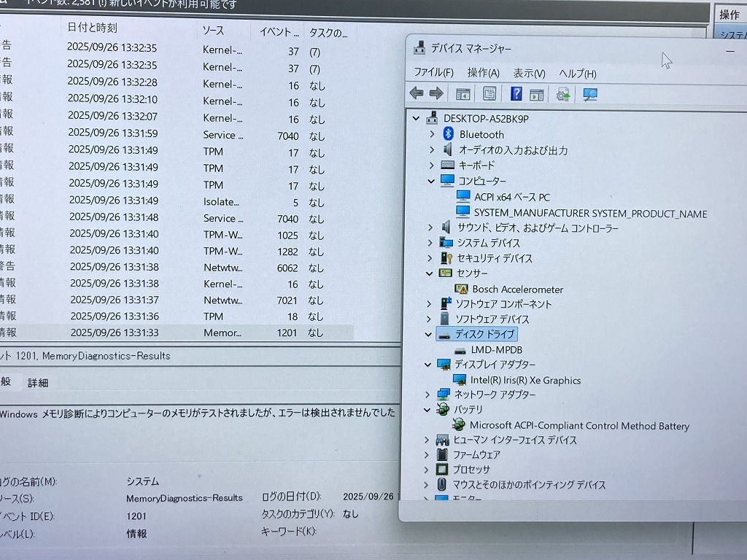
Task: Click the Back arrow in Device Manager toolbar
Action: click(417, 93)
